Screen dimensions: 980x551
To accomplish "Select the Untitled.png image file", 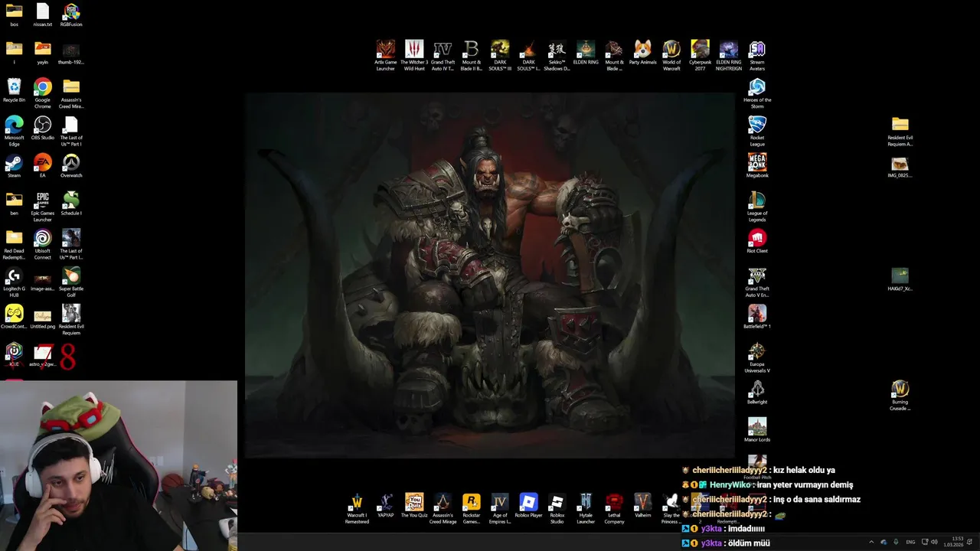I will coord(43,317).
